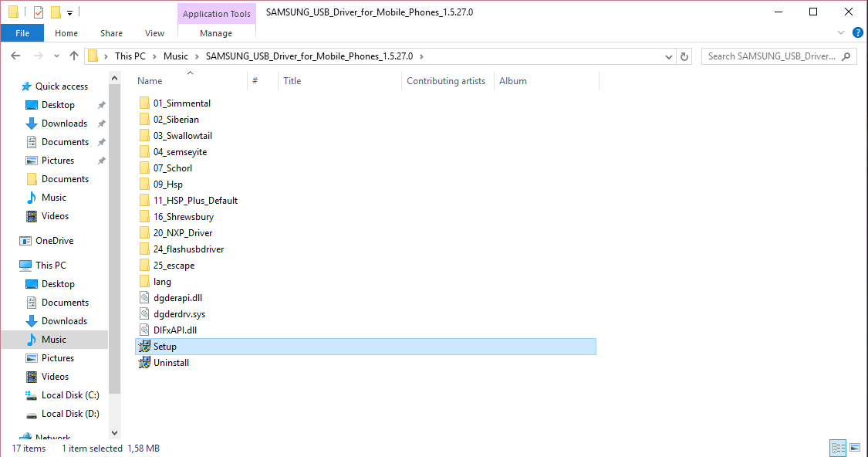
Task: Select the dgderapi.dll file
Action: 177,298
